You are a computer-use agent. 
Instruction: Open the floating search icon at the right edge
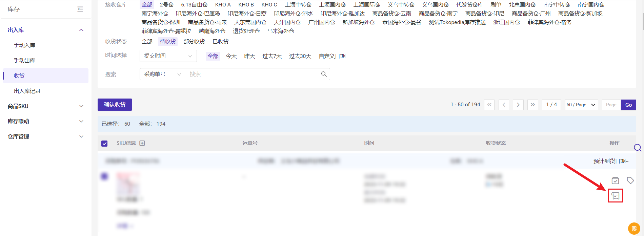click(x=638, y=148)
